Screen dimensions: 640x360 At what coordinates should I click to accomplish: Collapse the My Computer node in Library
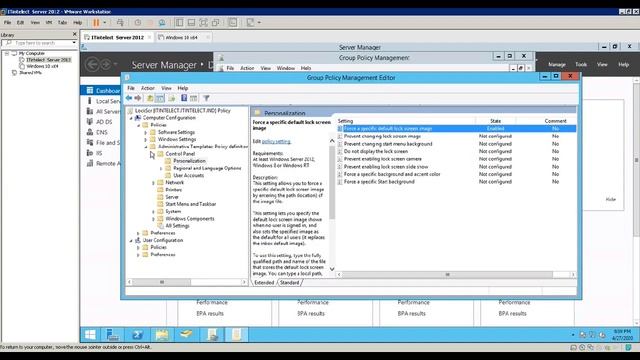click(7, 53)
